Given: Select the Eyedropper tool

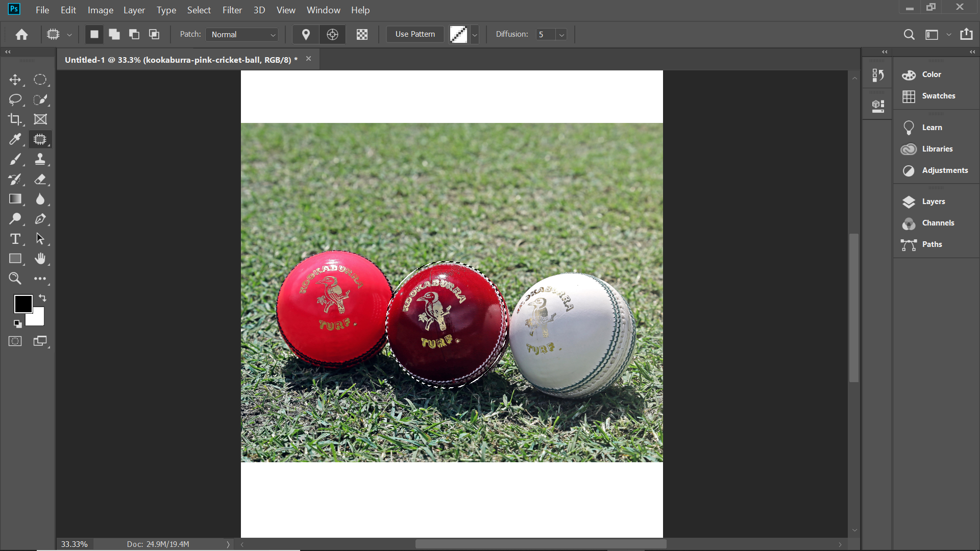Looking at the screenshot, I should 15,139.
